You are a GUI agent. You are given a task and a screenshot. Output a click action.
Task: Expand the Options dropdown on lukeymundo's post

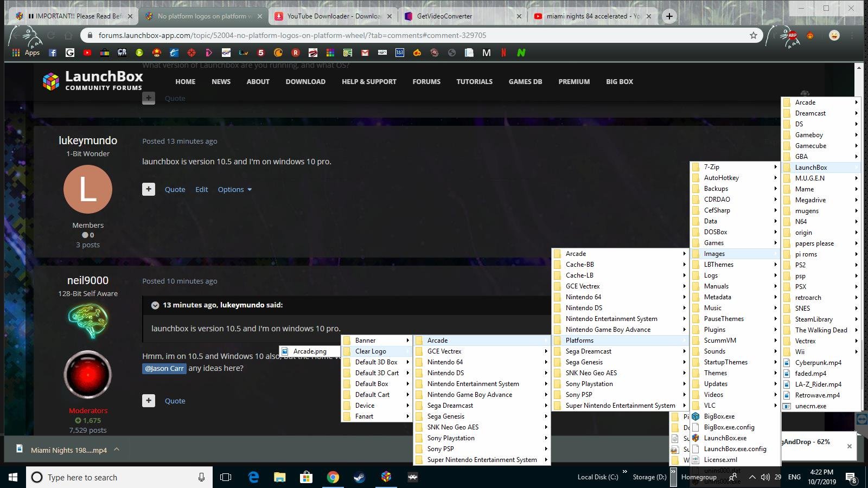[235, 189]
